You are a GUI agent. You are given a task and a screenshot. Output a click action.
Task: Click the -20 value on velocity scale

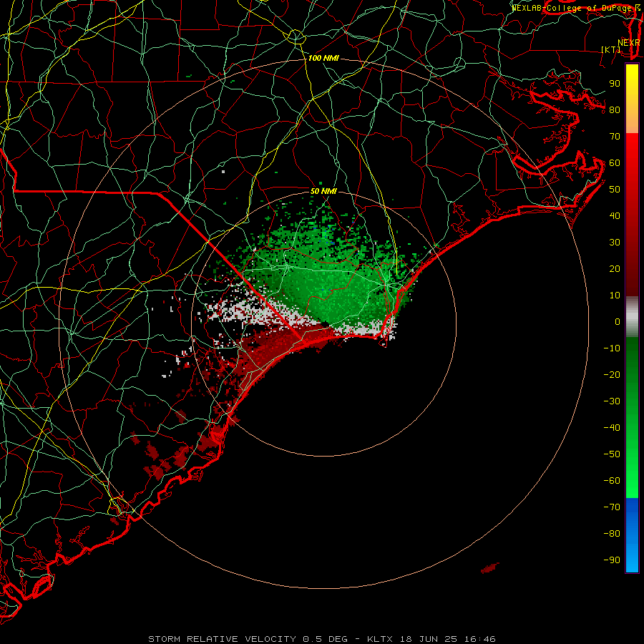coord(612,375)
